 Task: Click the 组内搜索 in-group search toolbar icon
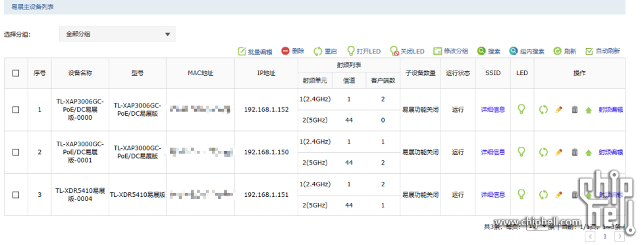click(x=514, y=51)
